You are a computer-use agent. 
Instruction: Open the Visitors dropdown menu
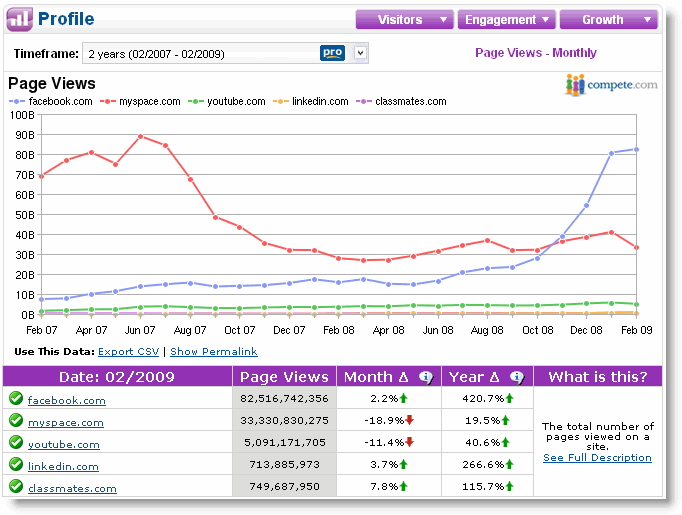[x=405, y=20]
